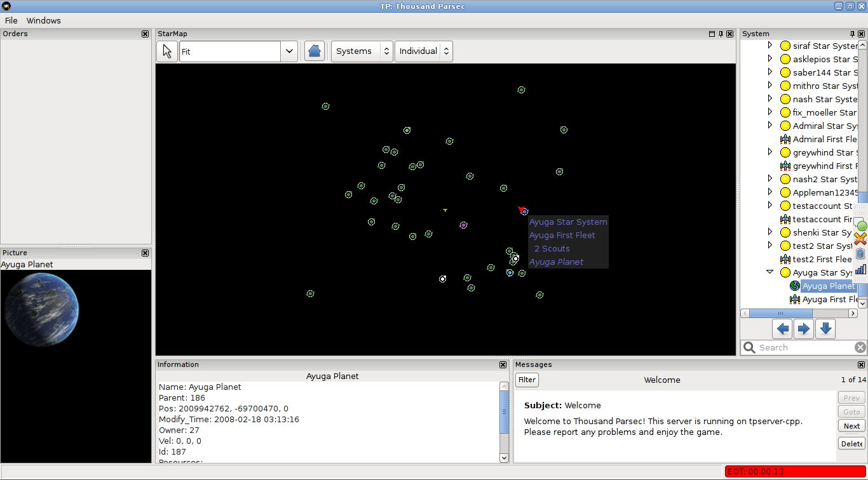Image resolution: width=868 pixels, height=480 pixels.
Task: Click the Fit zoom text field
Action: click(x=230, y=51)
